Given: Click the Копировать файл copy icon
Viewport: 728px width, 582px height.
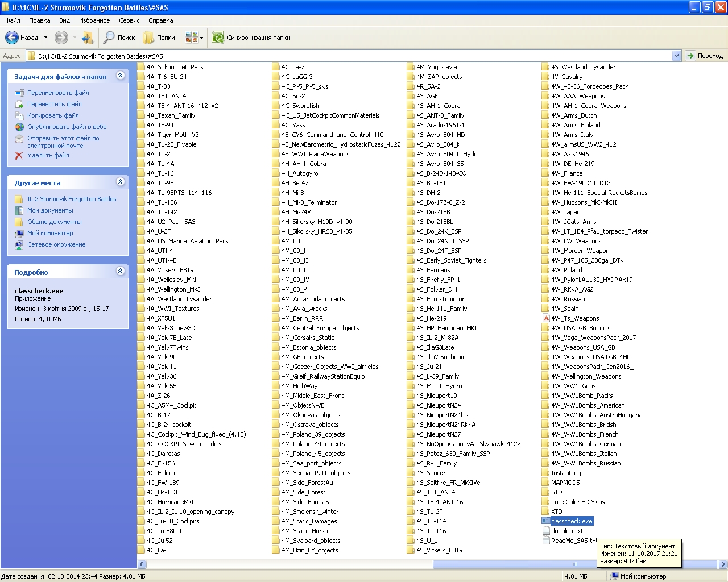Looking at the screenshot, I should click(19, 115).
